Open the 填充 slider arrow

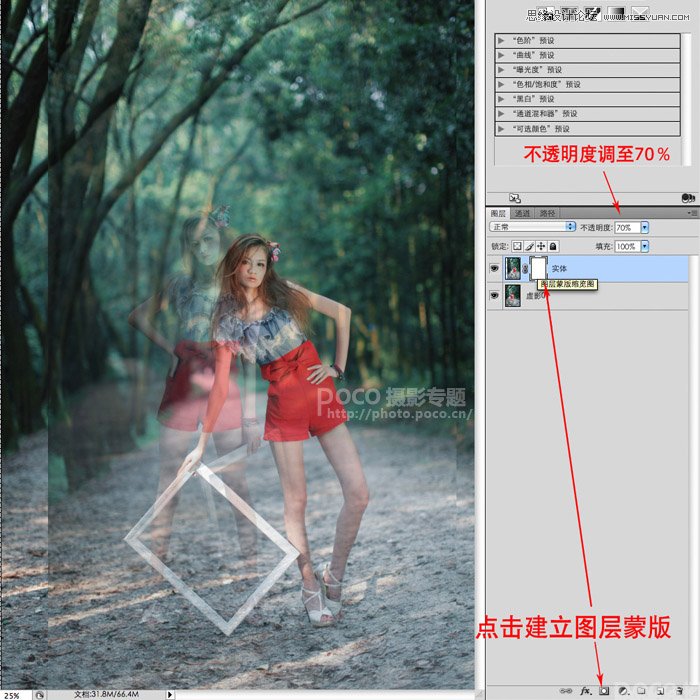[x=645, y=246]
